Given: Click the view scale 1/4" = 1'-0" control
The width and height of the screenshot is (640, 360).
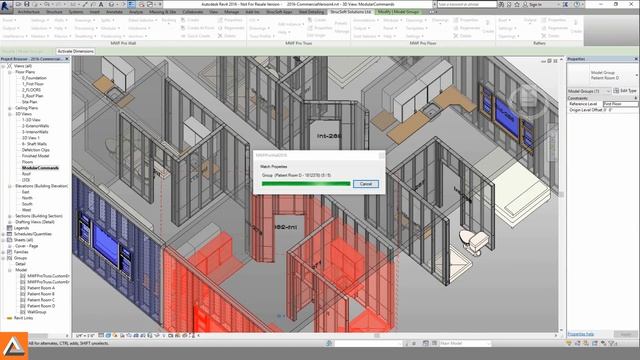Looking at the screenshot, I should pyautogui.click(x=86, y=336).
